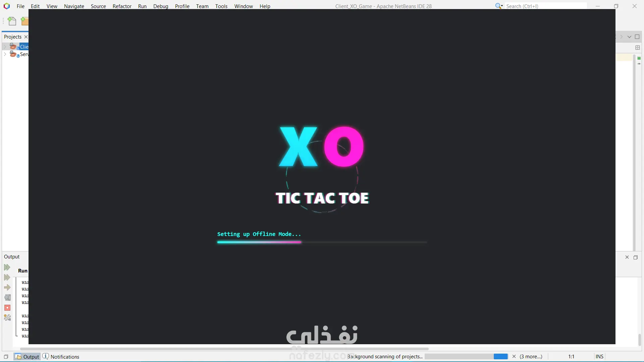Viewport: 644px width, 362px height.
Task: Click the green error stripe status square
Action: click(x=639, y=58)
